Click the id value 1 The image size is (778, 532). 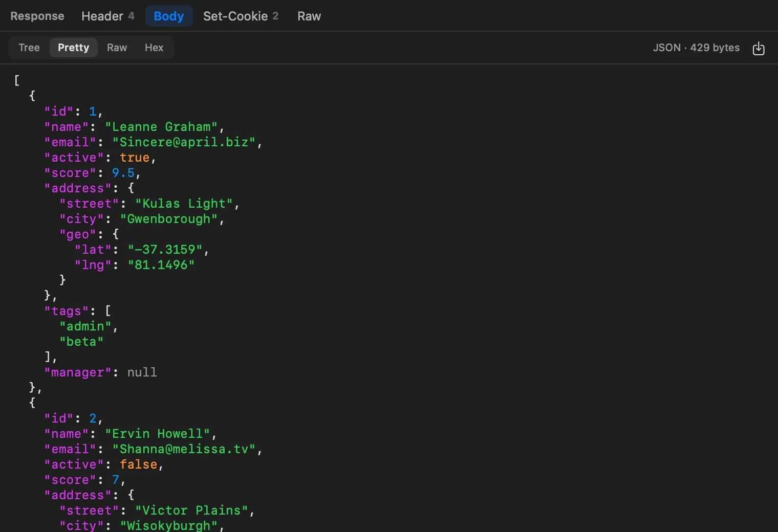point(93,112)
